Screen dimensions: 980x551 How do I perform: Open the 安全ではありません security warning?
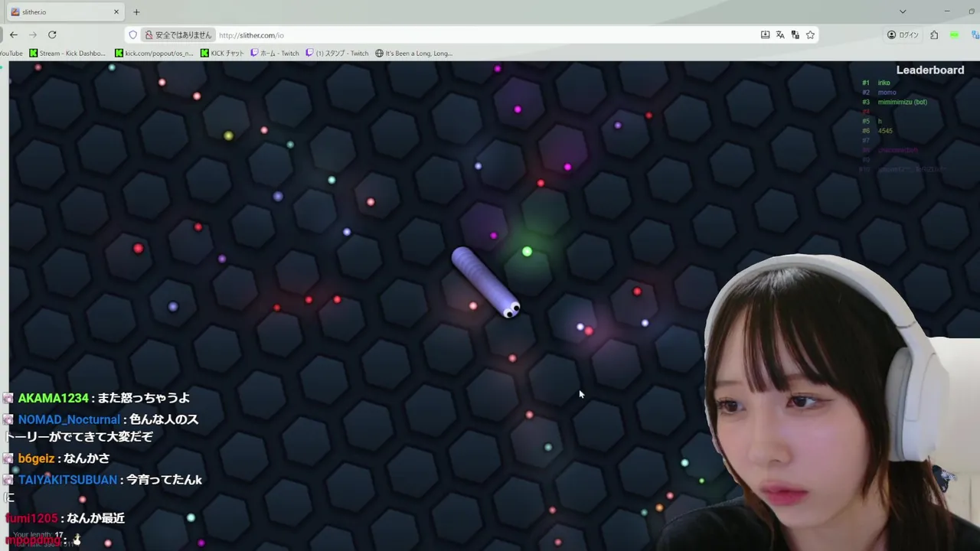tap(178, 34)
